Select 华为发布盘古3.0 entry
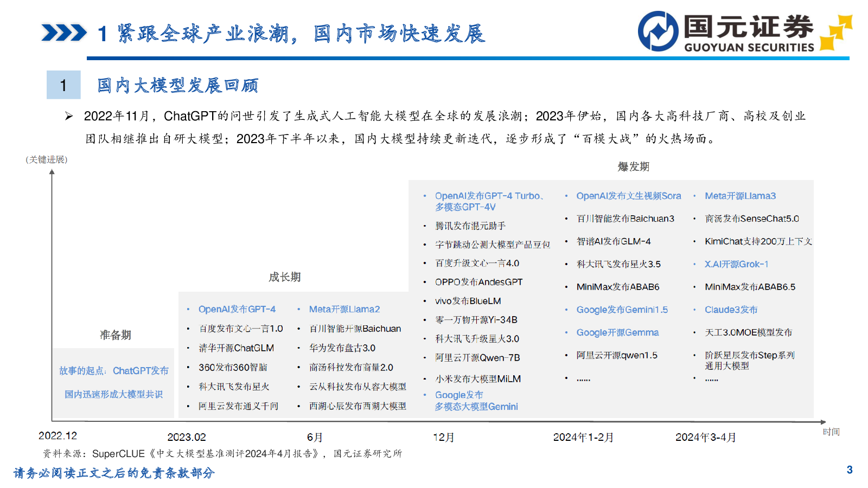 (x=342, y=348)
